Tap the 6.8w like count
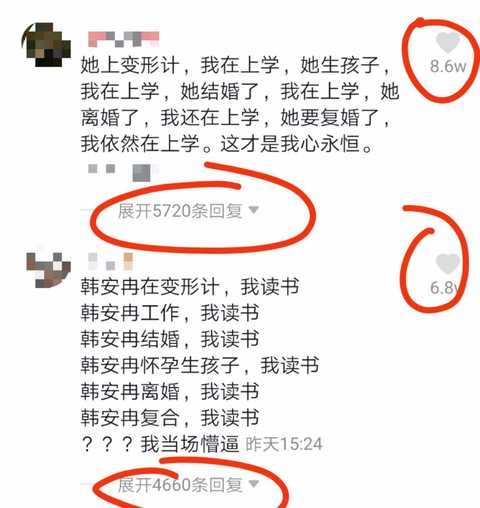Viewport: 480px width, 508px height. [445, 288]
